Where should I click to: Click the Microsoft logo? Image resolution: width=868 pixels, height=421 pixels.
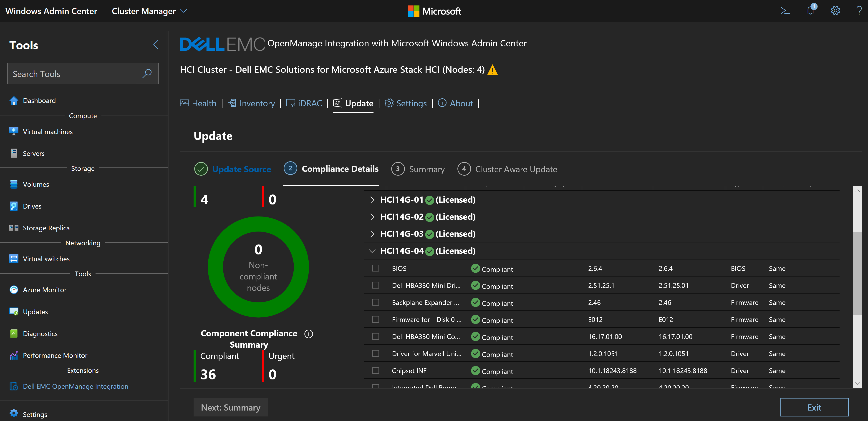pyautogui.click(x=434, y=11)
